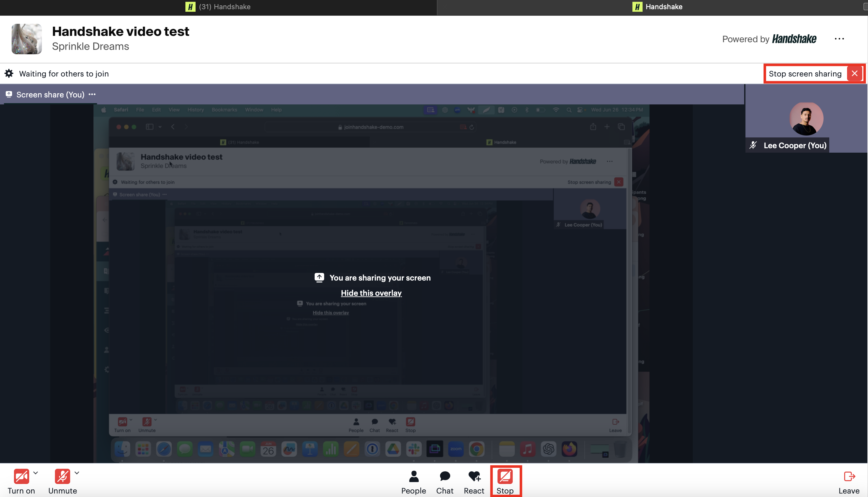Open settings gear beside Waiting for others
This screenshot has width=868, height=497.
point(9,73)
